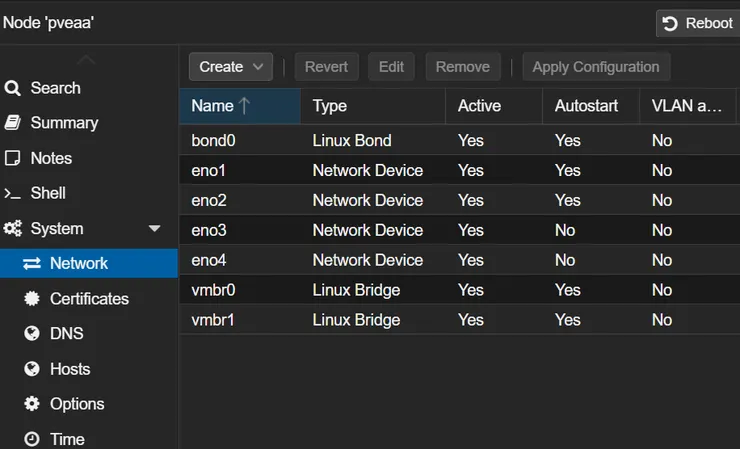Open the Create dropdown menu
The height and width of the screenshot is (449, 740).
point(231,67)
